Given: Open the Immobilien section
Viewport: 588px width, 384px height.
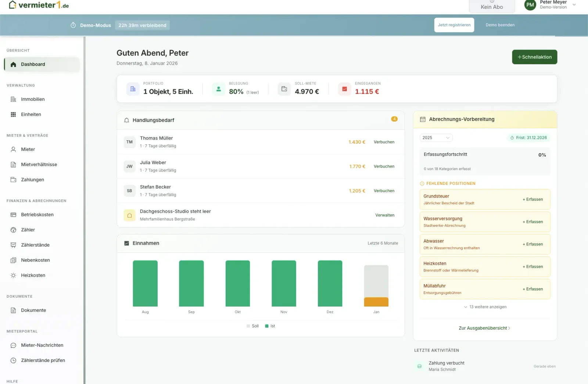Looking at the screenshot, I should pyautogui.click(x=33, y=99).
